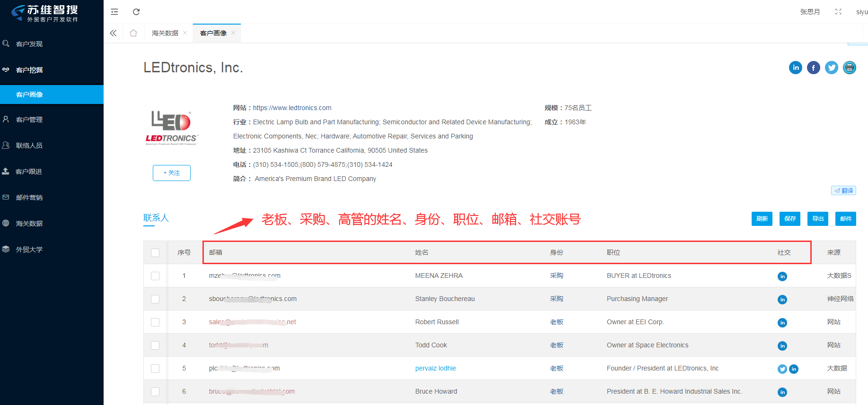Open the company's LinkedIn page icon
868x405 pixels.
[x=795, y=68]
